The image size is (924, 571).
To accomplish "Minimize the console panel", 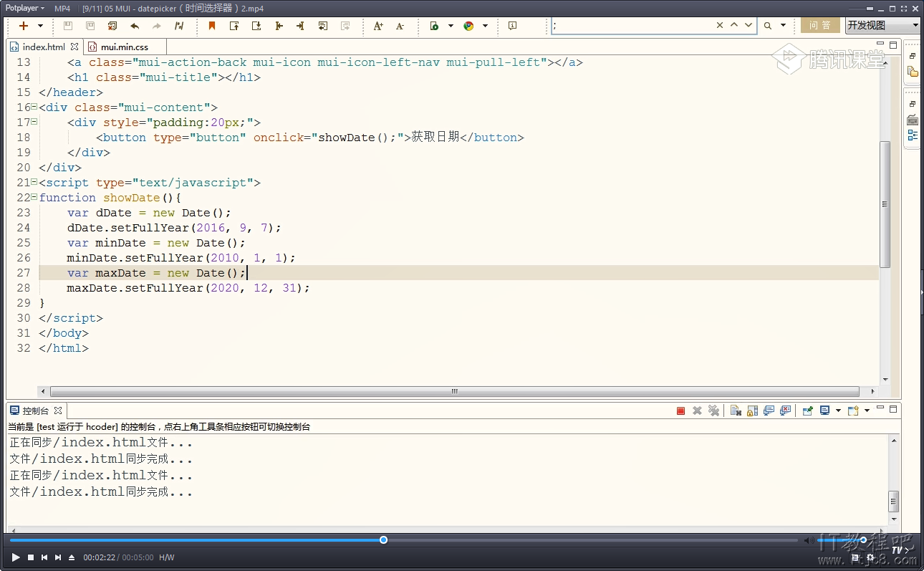I will click(880, 409).
